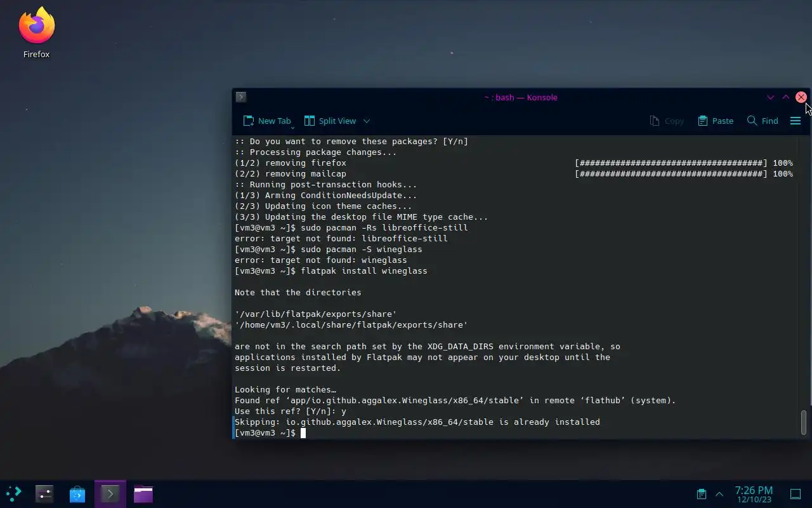Click the '/var/lib/flatpak/exports/share' path
Screen dimensions: 812x508
[x=316, y=314]
